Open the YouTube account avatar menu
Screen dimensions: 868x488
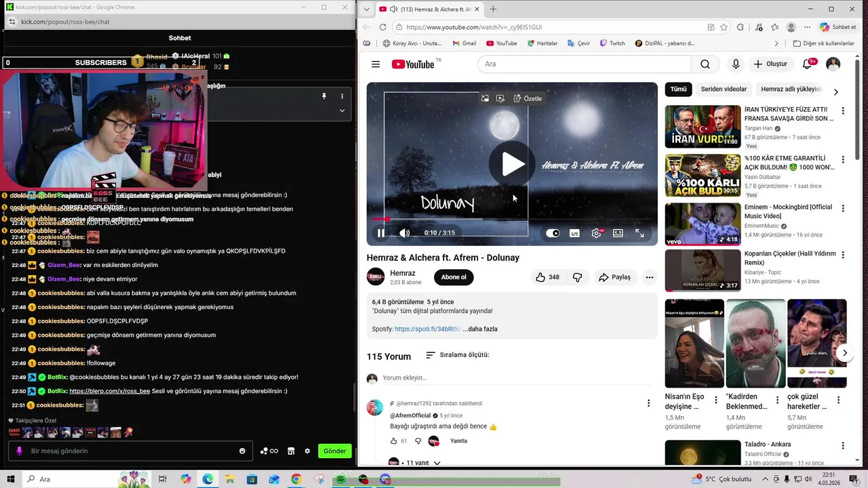tap(833, 64)
